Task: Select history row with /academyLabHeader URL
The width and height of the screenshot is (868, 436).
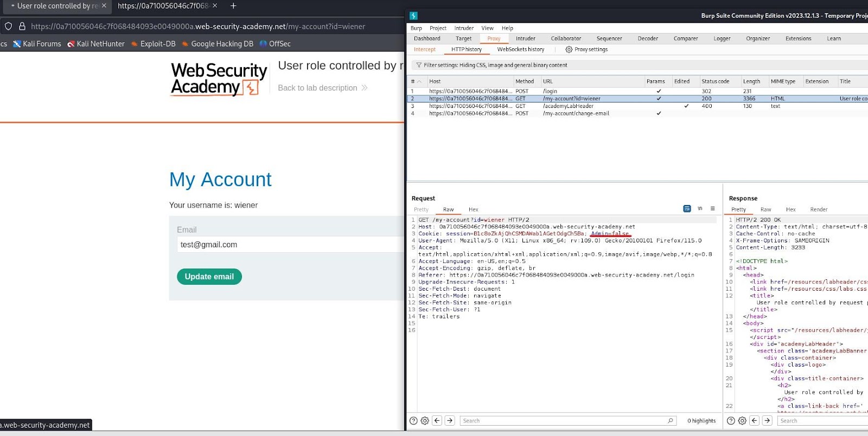Action: pos(637,106)
